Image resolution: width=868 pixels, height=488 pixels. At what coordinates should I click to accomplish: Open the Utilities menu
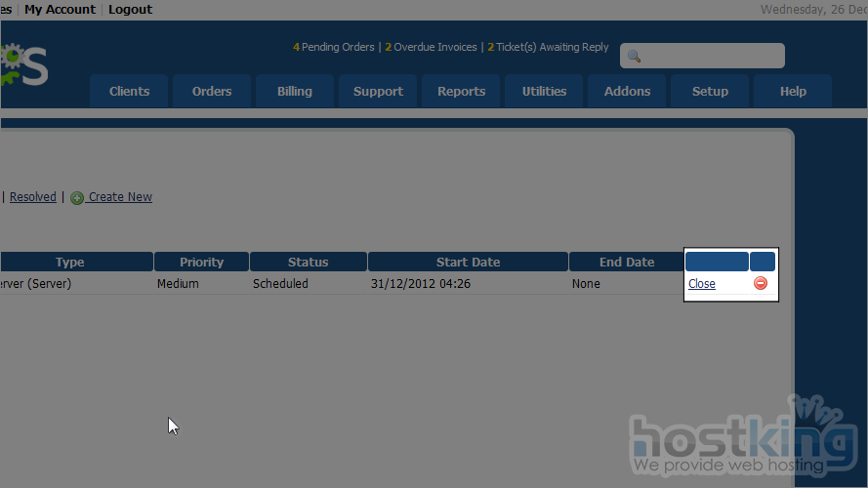click(x=544, y=92)
